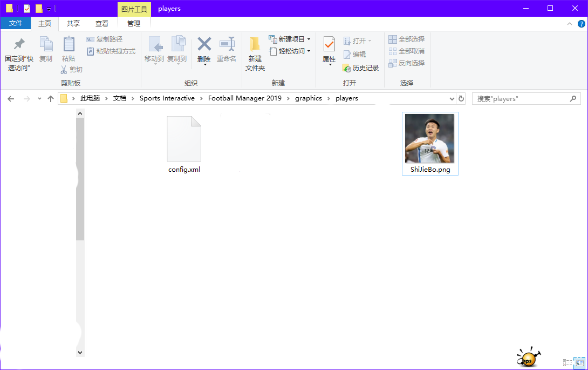The width and height of the screenshot is (588, 370).
Task: Switch to the Share (共享) tab
Action: pos(73,24)
